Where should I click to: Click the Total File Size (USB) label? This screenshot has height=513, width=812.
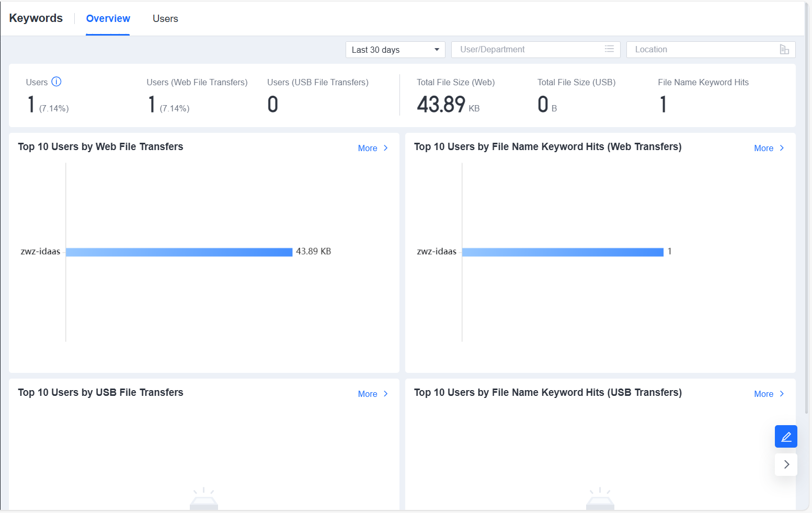(576, 82)
